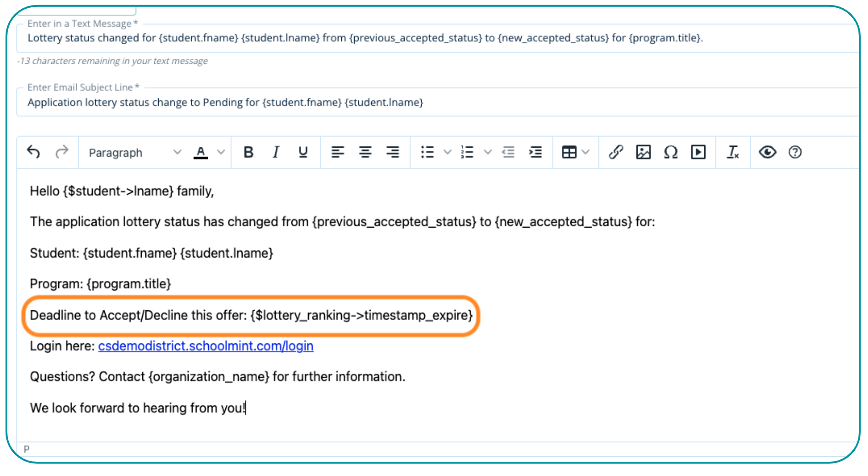Viewport: 868px width, 476px height.
Task: Open the csdemodistrict.schoolmint.com/login link
Action: pyautogui.click(x=206, y=346)
